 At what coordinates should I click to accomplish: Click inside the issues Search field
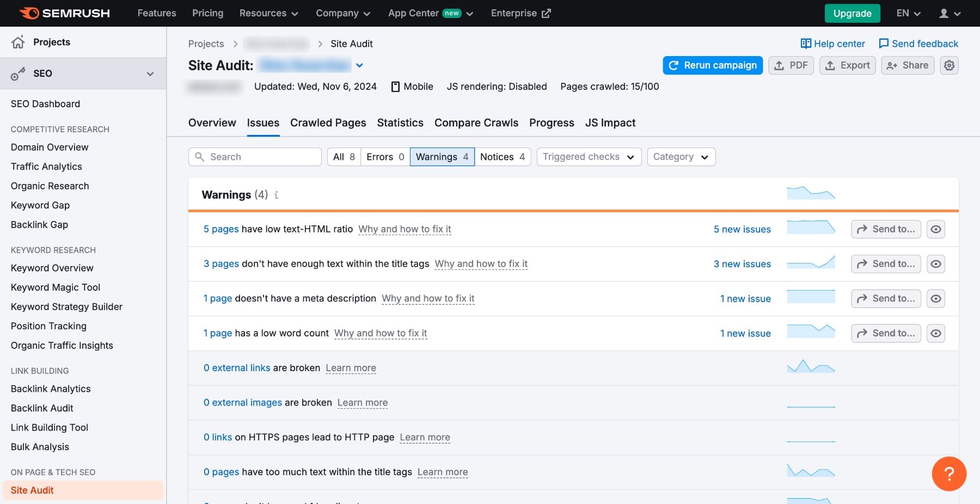click(255, 157)
